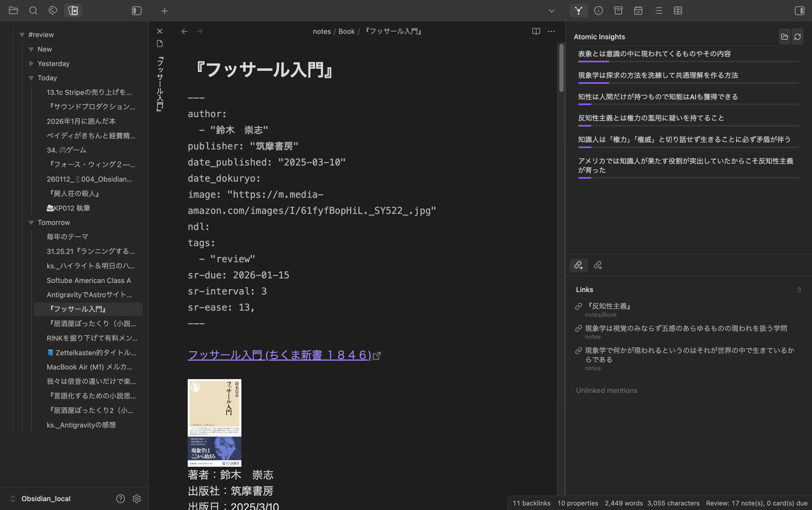Open a new tab with plus
Viewport: 812px width, 510px height.
[165, 11]
